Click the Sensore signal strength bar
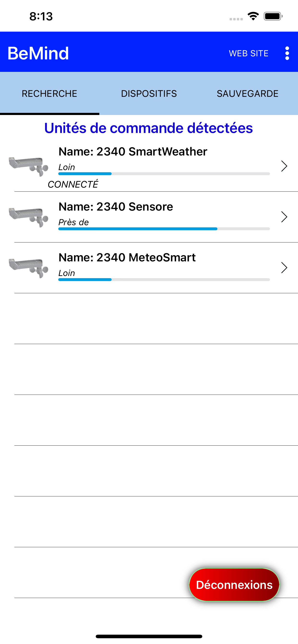 (164, 229)
